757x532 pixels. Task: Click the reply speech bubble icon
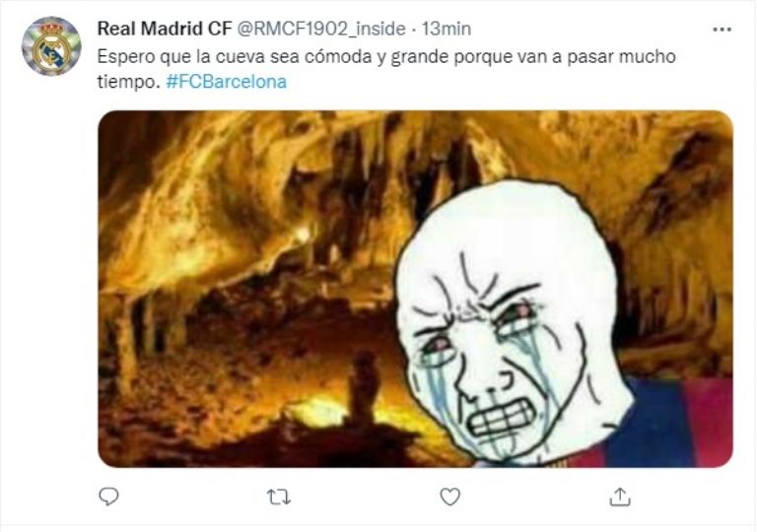(x=108, y=497)
